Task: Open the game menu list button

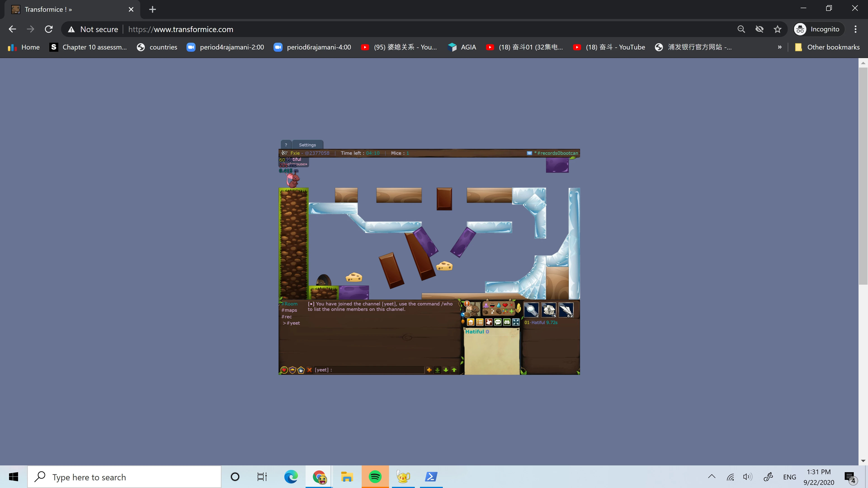Action: (480, 322)
